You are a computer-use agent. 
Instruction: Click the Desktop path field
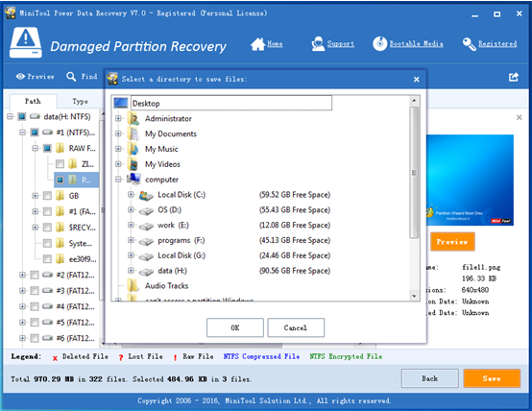(231, 103)
